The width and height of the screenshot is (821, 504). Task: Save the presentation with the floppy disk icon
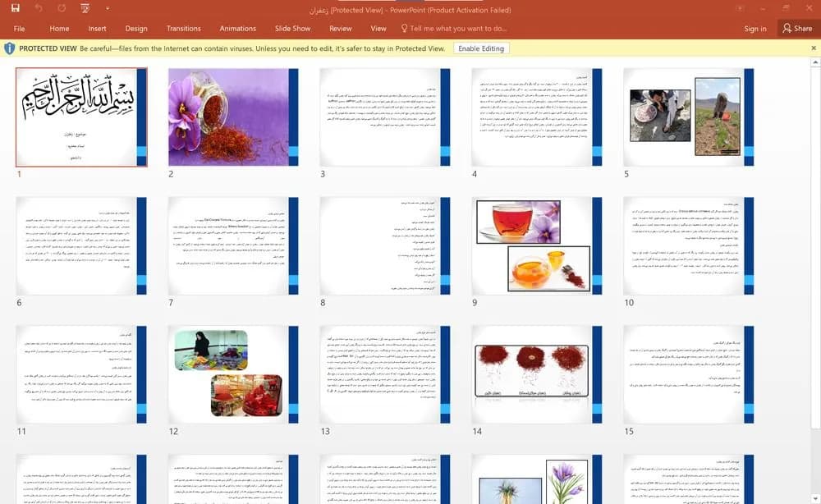(x=15, y=8)
